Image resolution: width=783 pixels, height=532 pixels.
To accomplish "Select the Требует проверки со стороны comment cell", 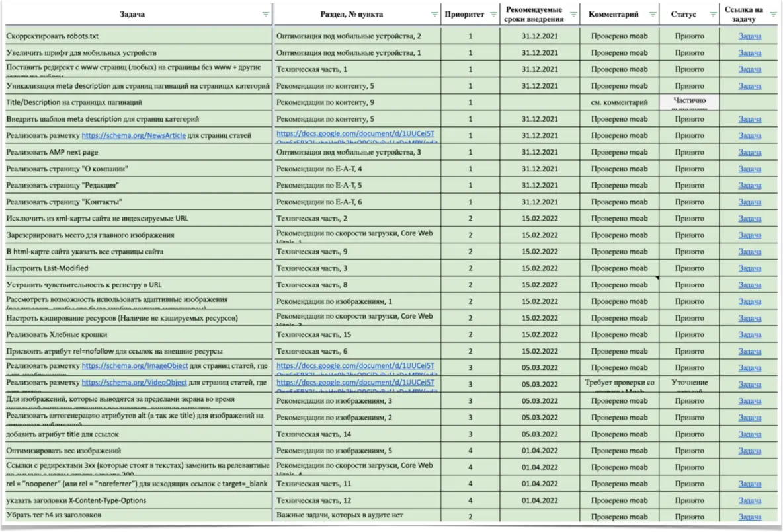I will point(619,384).
